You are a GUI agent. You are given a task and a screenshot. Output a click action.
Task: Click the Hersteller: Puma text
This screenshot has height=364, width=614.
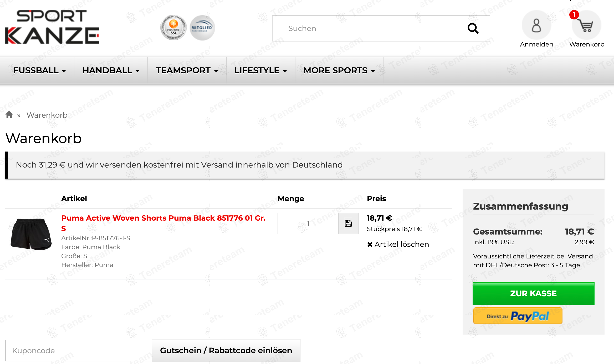tap(87, 265)
